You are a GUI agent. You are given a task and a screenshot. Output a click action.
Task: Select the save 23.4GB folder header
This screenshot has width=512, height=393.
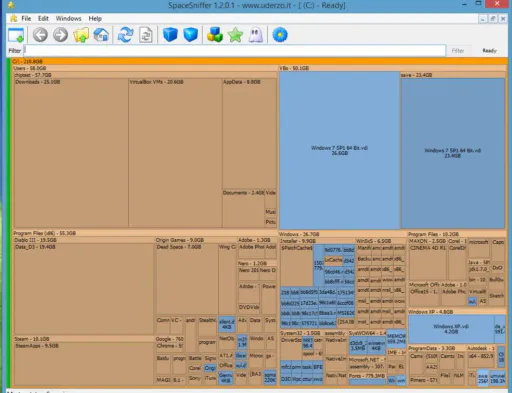[453, 75]
